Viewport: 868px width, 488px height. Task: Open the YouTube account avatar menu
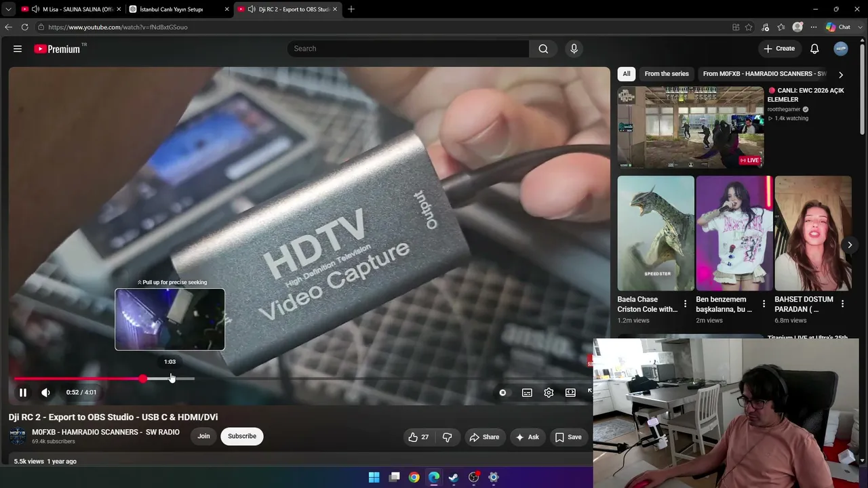pyautogui.click(x=841, y=49)
